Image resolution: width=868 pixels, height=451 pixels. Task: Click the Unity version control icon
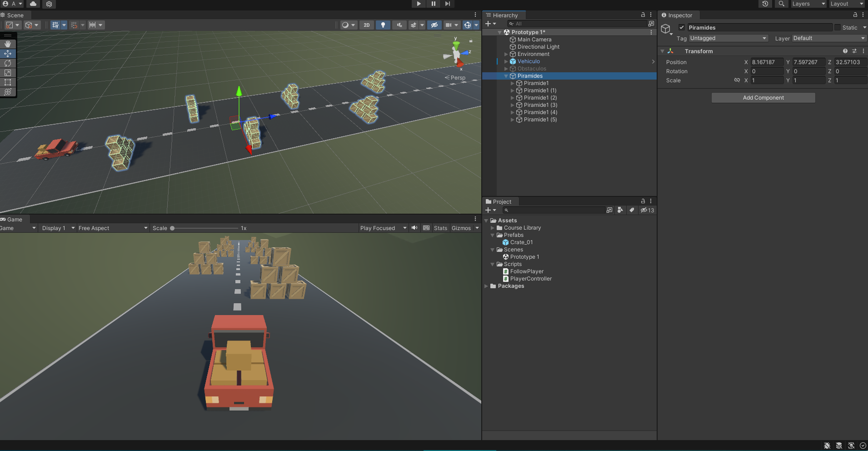click(49, 4)
